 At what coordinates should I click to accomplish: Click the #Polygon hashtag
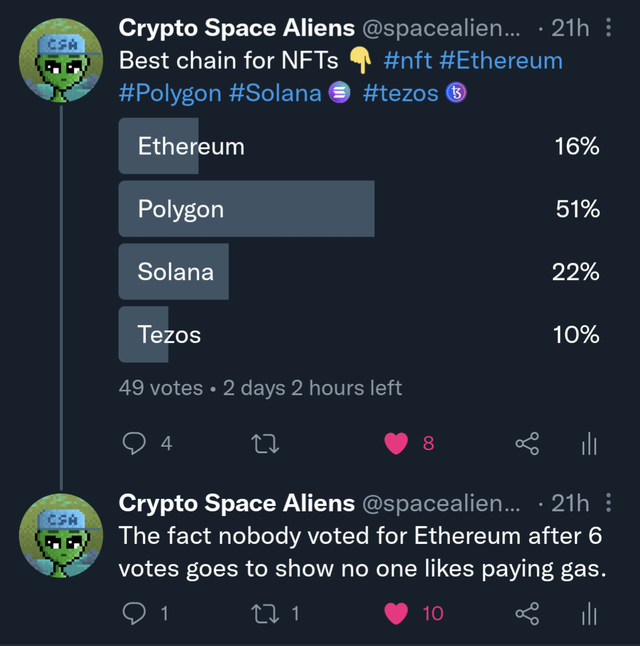[x=170, y=93]
